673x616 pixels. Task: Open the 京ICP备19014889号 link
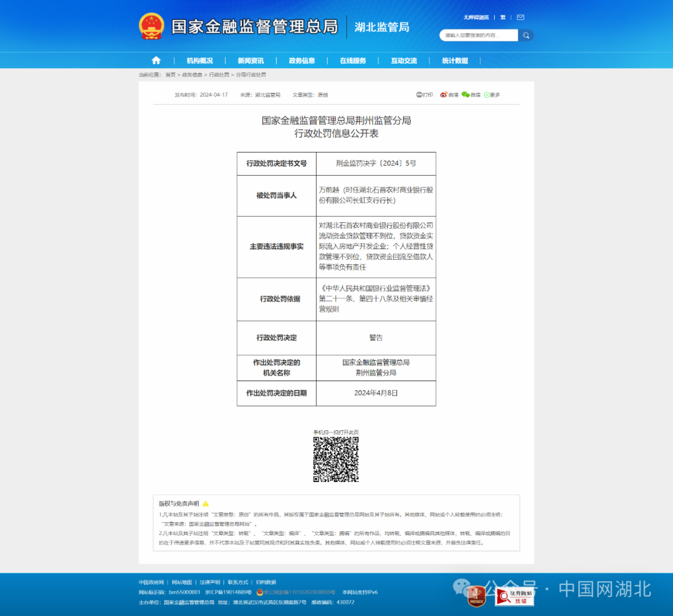pos(228,592)
